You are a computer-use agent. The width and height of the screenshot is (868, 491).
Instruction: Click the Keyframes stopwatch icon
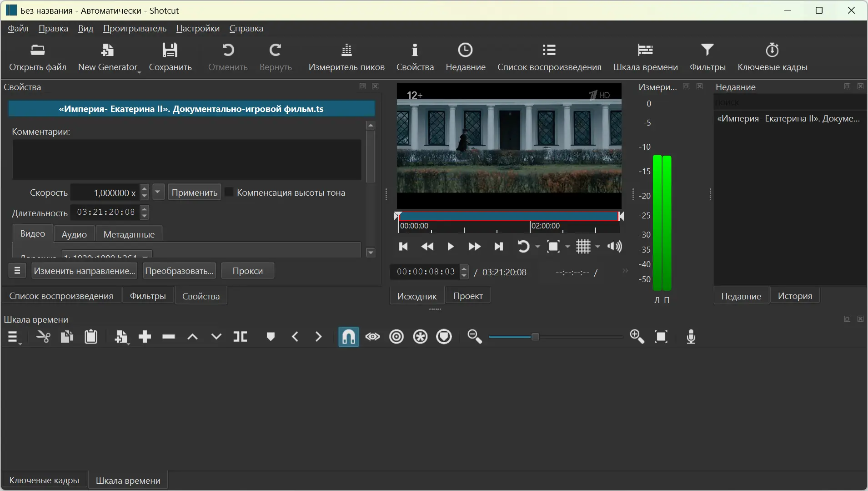[x=772, y=50]
